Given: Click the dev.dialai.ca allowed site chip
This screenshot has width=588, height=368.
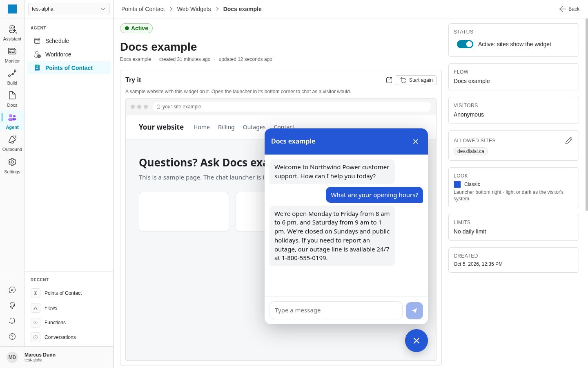Looking at the screenshot, I should (x=471, y=151).
